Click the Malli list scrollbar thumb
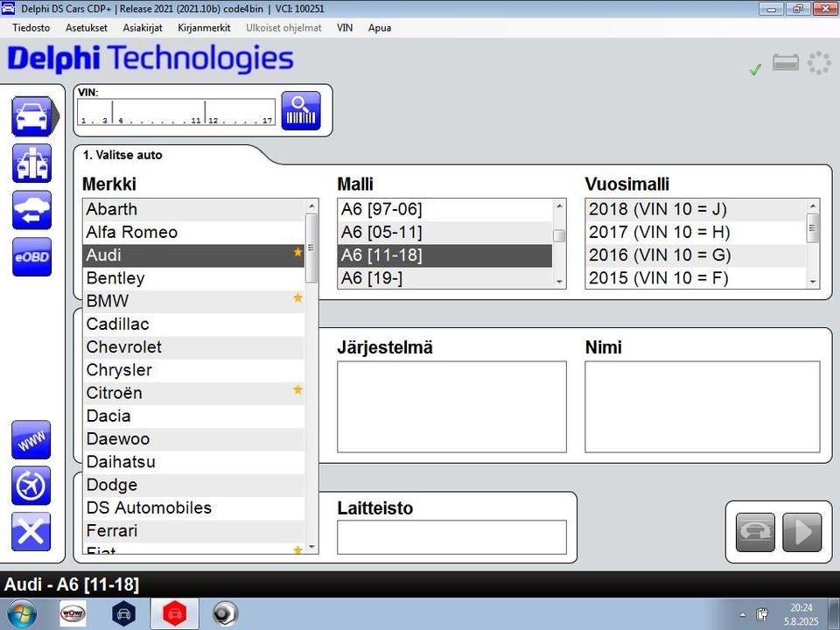Image resolution: width=840 pixels, height=630 pixels. 559,235
